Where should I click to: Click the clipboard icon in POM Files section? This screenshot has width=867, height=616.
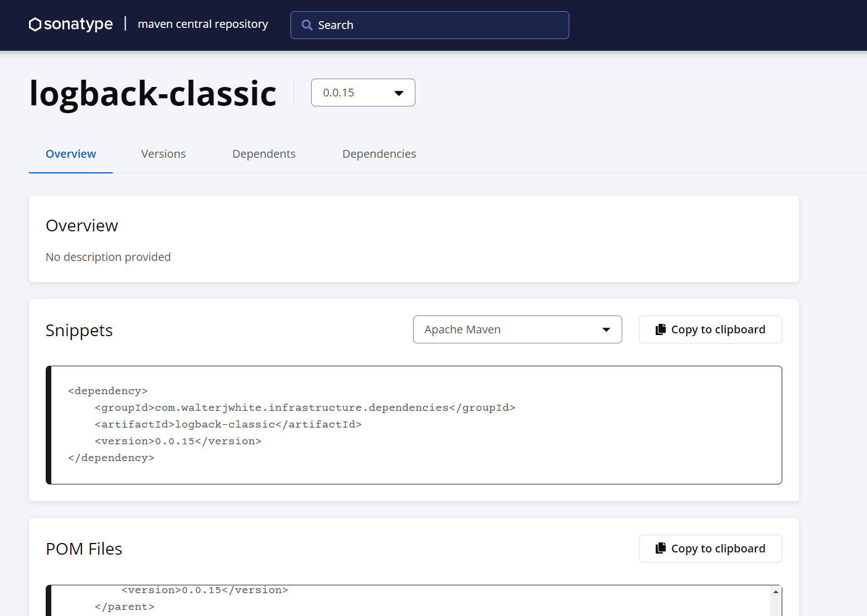point(661,549)
